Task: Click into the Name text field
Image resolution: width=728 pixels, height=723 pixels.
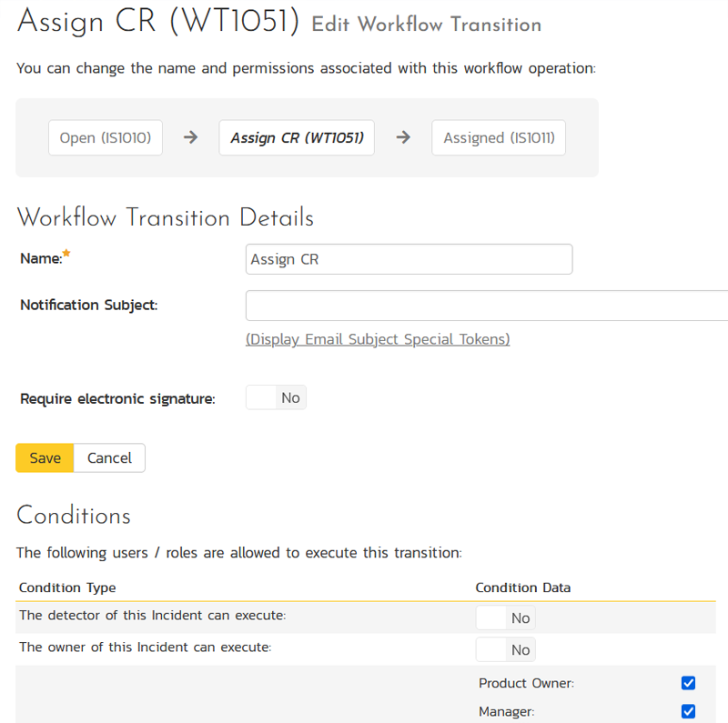Action: click(x=409, y=259)
